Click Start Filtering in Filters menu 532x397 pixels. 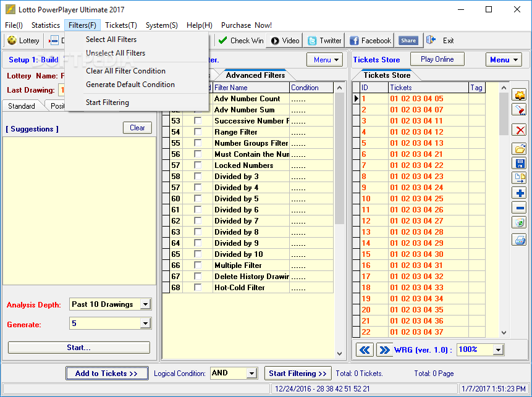[x=108, y=102]
